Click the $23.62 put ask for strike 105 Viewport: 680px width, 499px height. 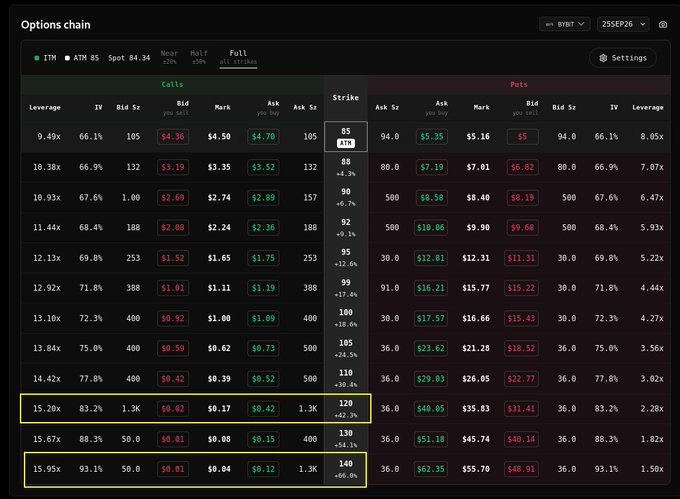tap(431, 348)
